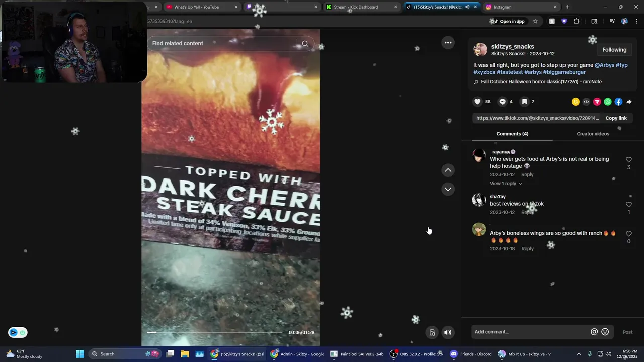
Task: Switch to 'Stream - Kick Dashboard' tab
Action: tap(360, 7)
